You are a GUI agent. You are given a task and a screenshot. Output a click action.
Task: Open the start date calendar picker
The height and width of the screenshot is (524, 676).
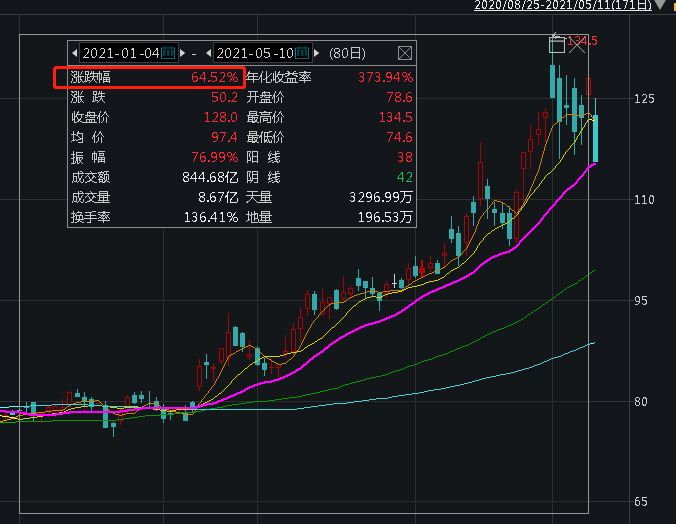click(169, 52)
